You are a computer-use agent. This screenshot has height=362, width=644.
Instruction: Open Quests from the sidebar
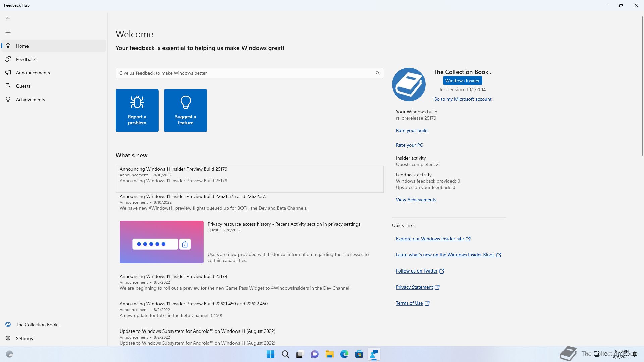click(54, 86)
